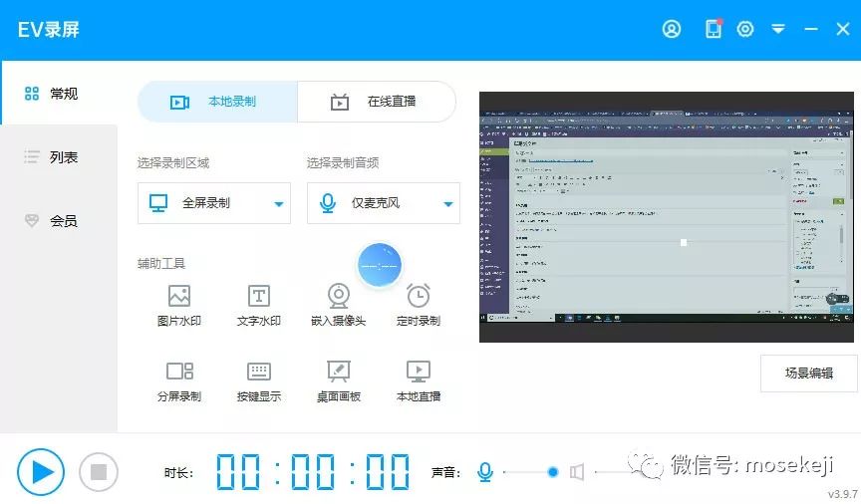Click the 场景编辑 button
861x504 pixels.
(x=809, y=374)
